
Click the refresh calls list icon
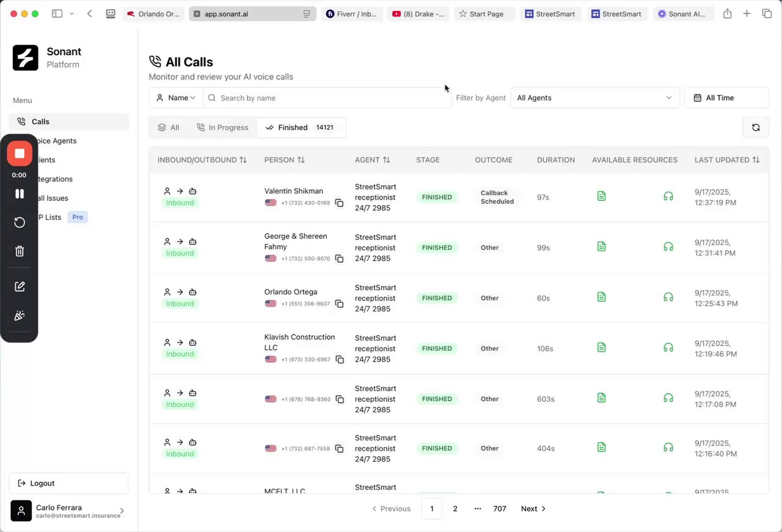coord(756,128)
